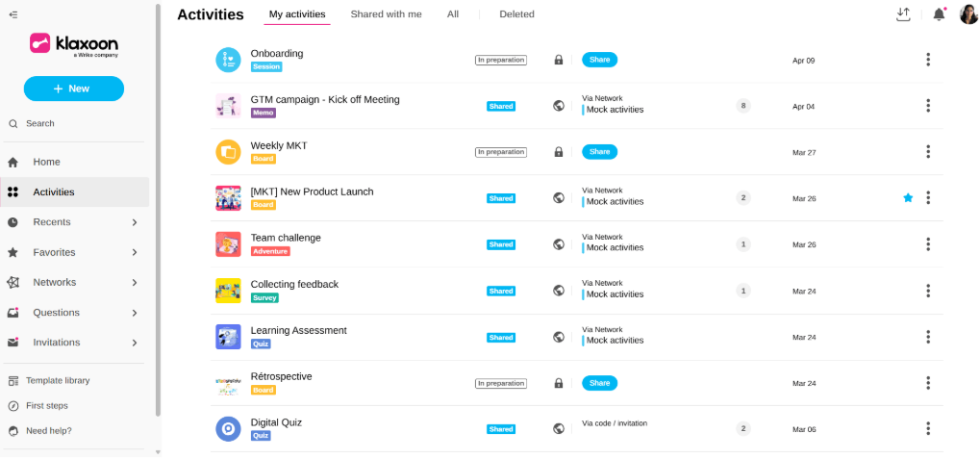This screenshot has height=459, width=980.
Task: Expand the Networks submenu
Action: click(134, 283)
